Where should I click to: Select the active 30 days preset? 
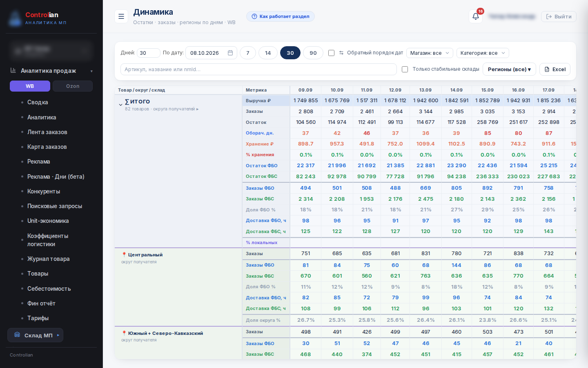tap(290, 53)
